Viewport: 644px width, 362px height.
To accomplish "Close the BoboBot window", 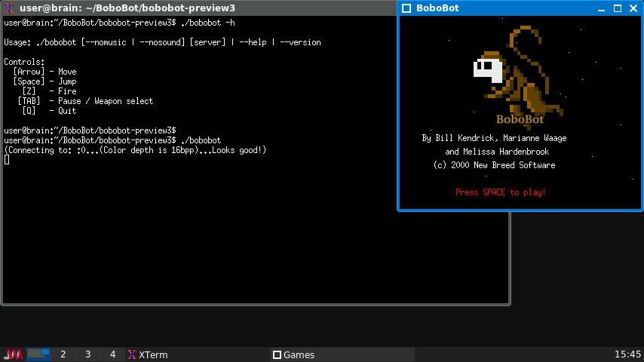I will pyautogui.click(x=633, y=8).
